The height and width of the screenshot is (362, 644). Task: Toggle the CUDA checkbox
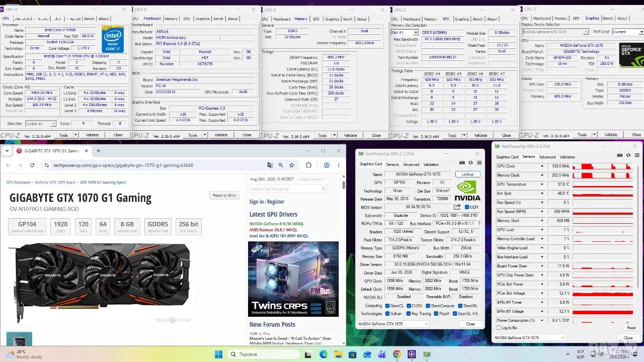pyautogui.click(x=409, y=306)
